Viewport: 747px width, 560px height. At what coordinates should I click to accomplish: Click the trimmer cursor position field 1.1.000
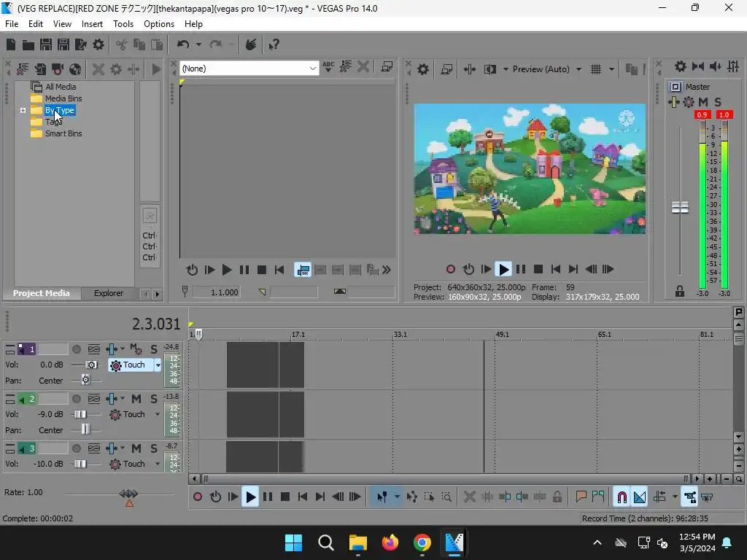216,292
